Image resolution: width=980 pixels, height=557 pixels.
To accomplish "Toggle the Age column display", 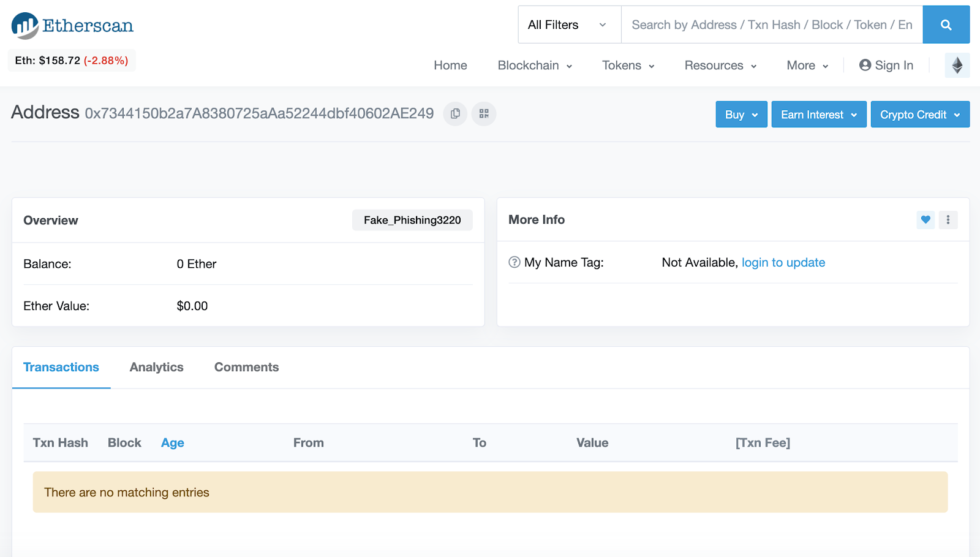I will (x=172, y=442).
